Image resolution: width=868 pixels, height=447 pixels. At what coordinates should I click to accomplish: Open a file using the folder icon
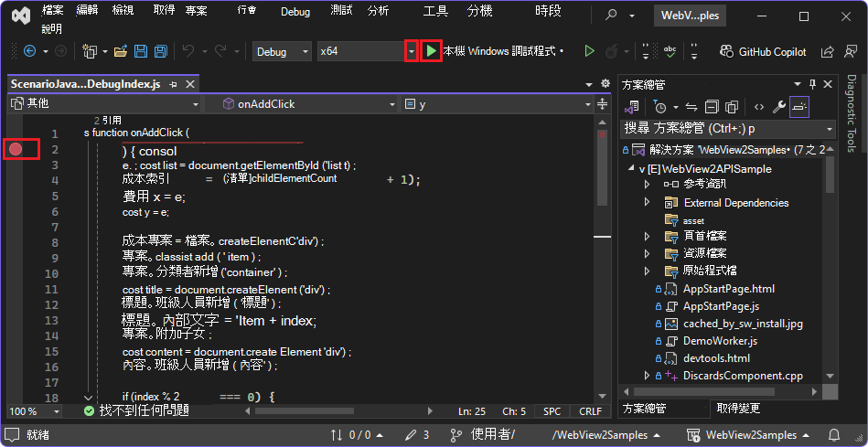pyautogui.click(x=121, y=51)
